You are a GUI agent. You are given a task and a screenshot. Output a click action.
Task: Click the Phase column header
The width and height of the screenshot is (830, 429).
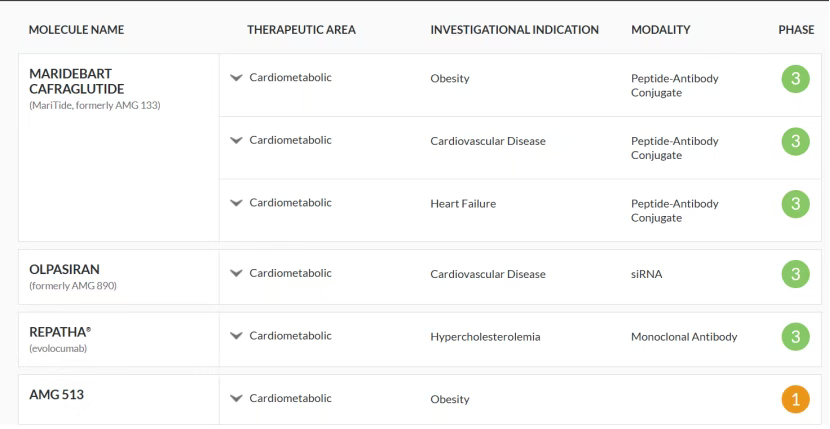796,30
